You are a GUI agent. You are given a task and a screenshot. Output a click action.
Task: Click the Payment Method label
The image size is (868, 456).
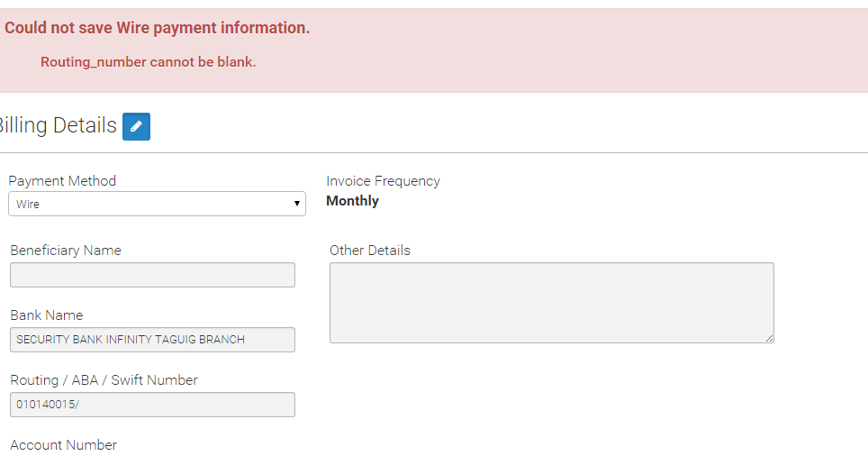point(62,181)
